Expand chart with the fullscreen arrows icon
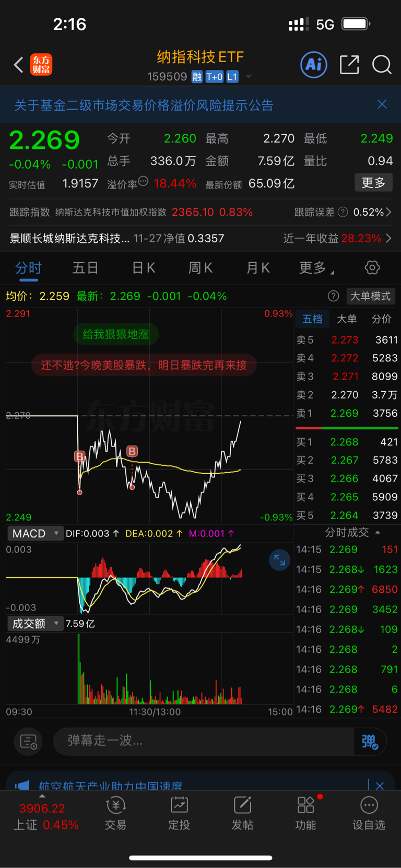Screen dimensions: 401x868 [280, 560]
